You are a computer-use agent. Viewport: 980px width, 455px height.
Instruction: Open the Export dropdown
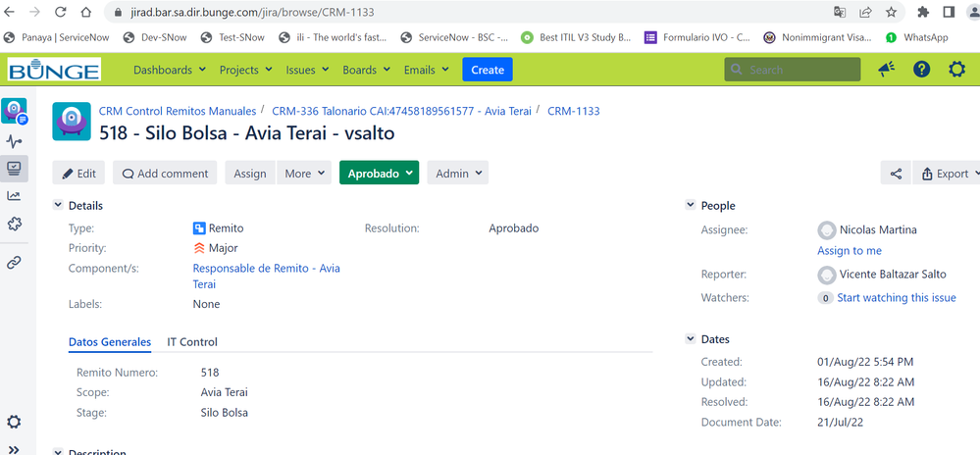pyautogui.click(x=947, y=174)
